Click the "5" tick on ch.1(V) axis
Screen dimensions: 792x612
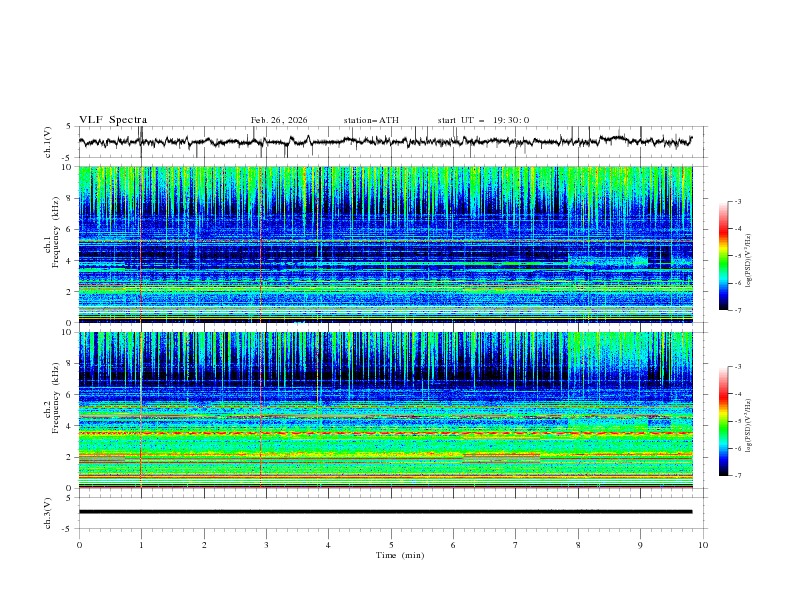[x=70, y=126]
